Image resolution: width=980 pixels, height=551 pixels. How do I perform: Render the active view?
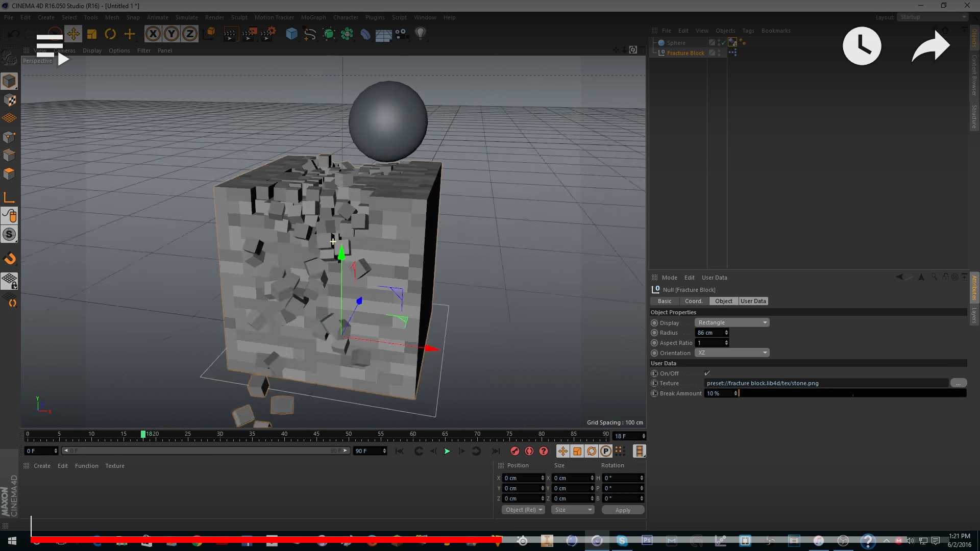point(230,34)
